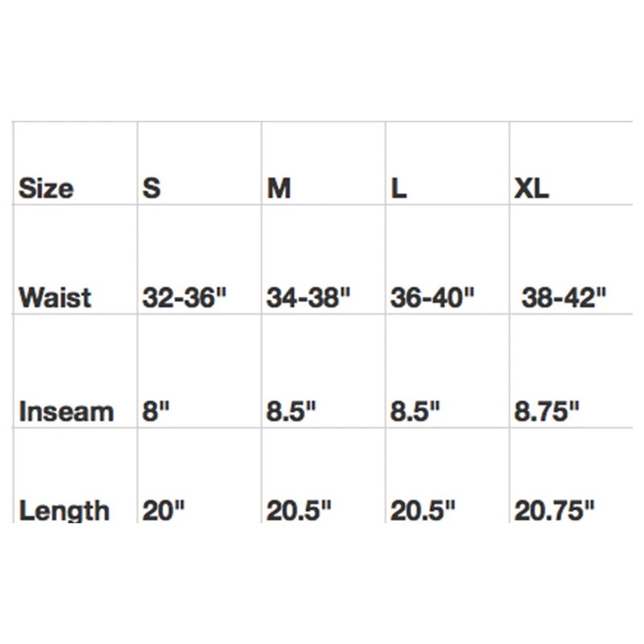Click the Waist row label

tap(55, 297)
